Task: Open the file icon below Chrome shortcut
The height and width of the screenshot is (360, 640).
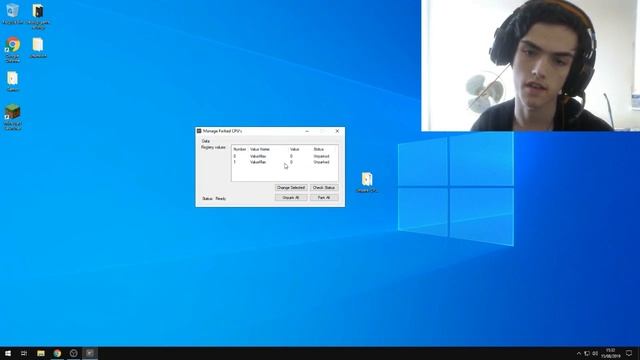Action: pos(13,81)
